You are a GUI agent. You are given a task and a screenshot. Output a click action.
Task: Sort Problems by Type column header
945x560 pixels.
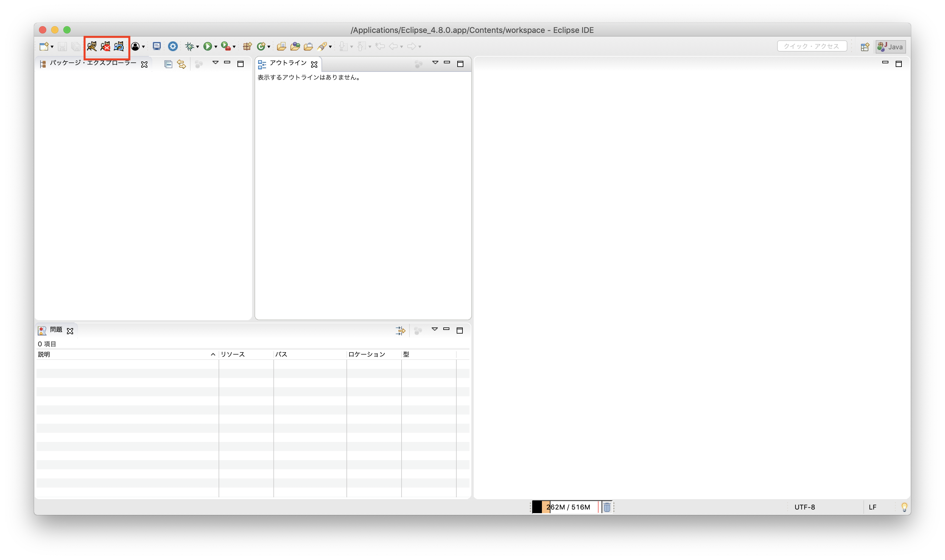click(x=429, y=354)
